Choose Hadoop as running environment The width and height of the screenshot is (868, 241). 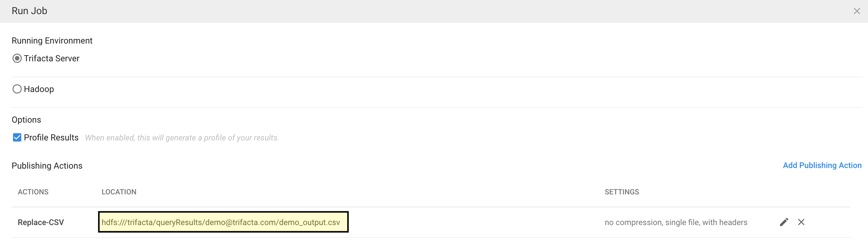(17, 89)
